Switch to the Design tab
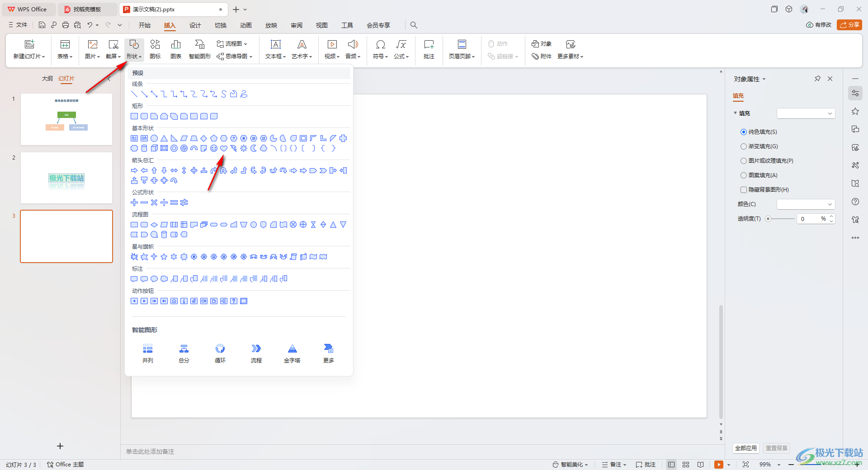 (195, 25)
